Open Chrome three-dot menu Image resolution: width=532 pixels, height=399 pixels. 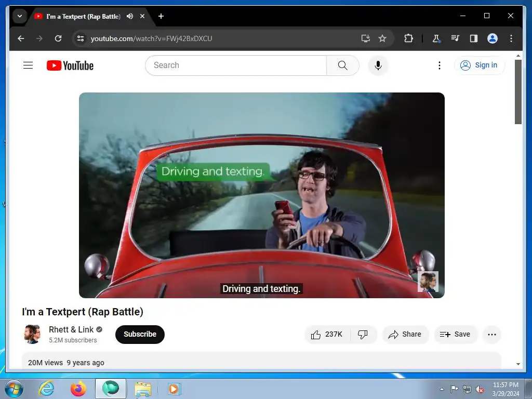(511, 38)
